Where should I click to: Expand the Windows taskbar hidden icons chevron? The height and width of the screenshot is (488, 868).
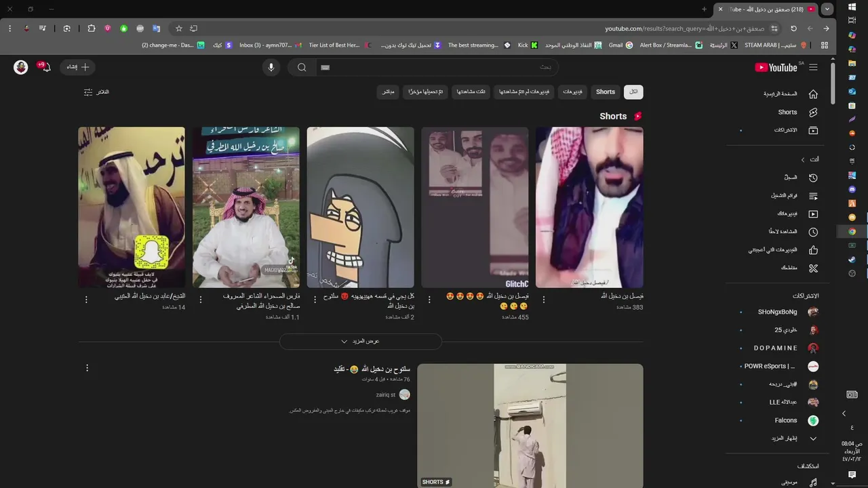pyautogui.click(x=844, y=413)
